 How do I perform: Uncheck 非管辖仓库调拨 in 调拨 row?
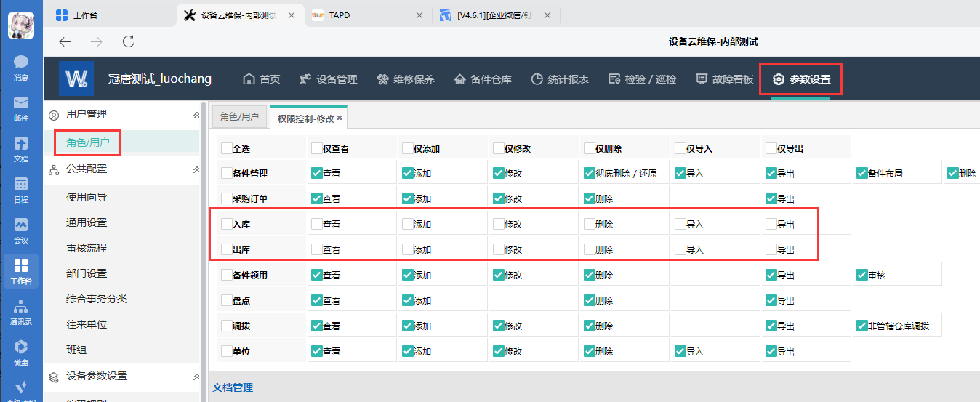point(862,326)
